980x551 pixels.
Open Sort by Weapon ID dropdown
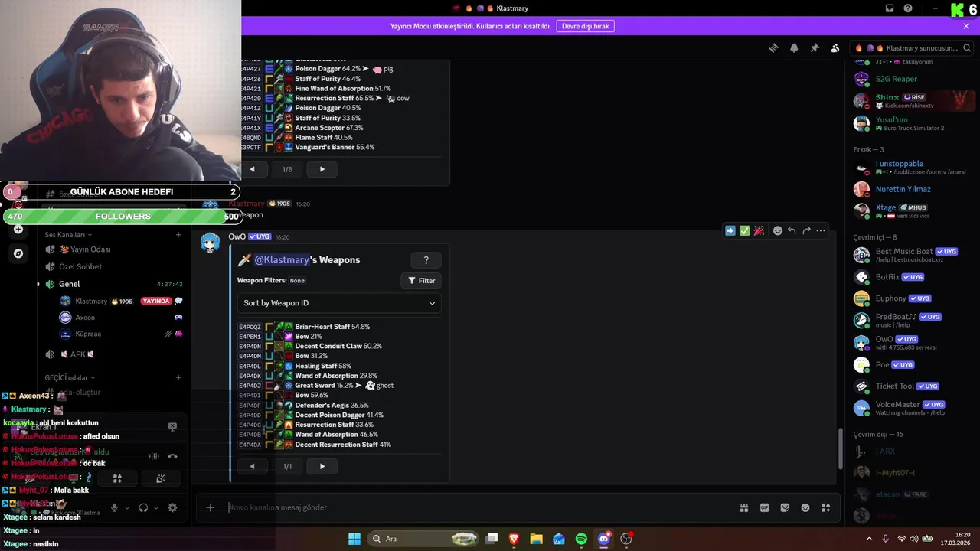point(339,303)
